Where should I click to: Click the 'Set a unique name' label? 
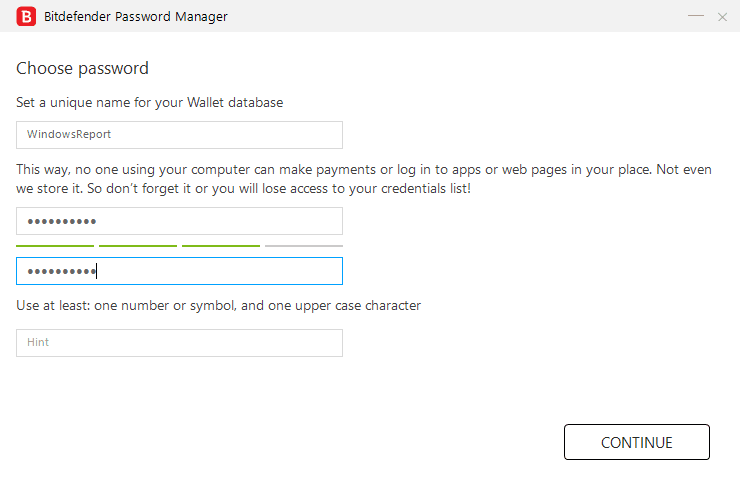click(150, 102)
